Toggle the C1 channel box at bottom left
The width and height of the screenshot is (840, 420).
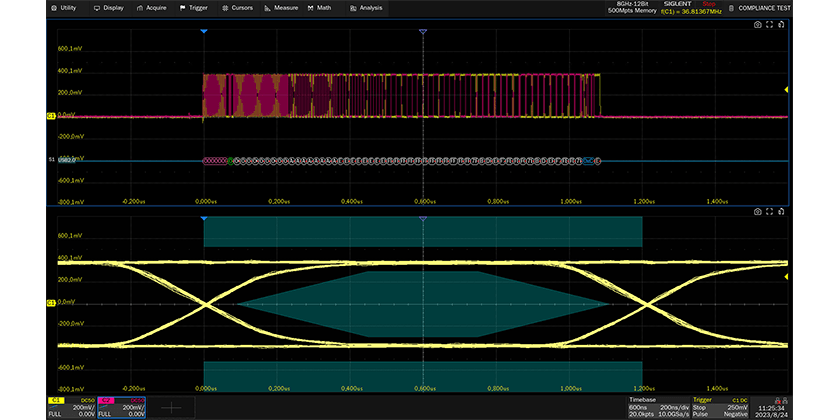pos(71,407)
